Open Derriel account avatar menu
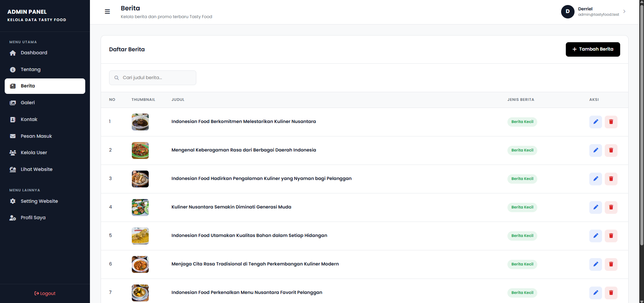 tap(567, 12)
